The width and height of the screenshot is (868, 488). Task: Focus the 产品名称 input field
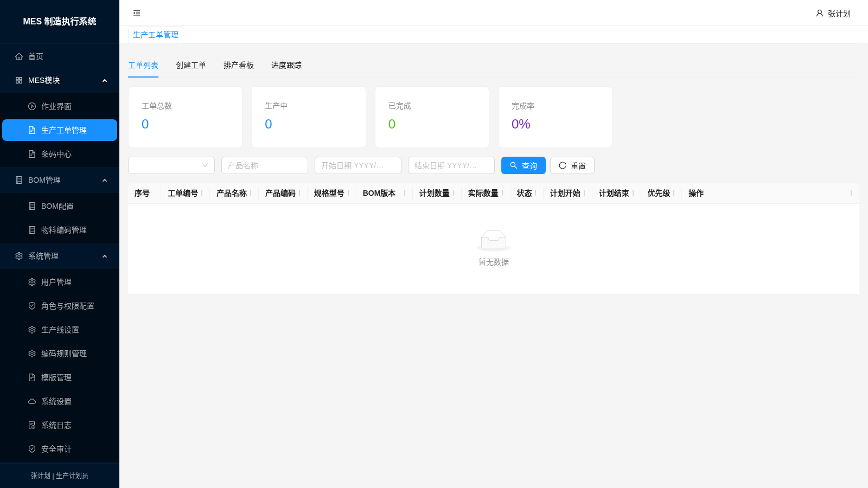click(265, 165)
